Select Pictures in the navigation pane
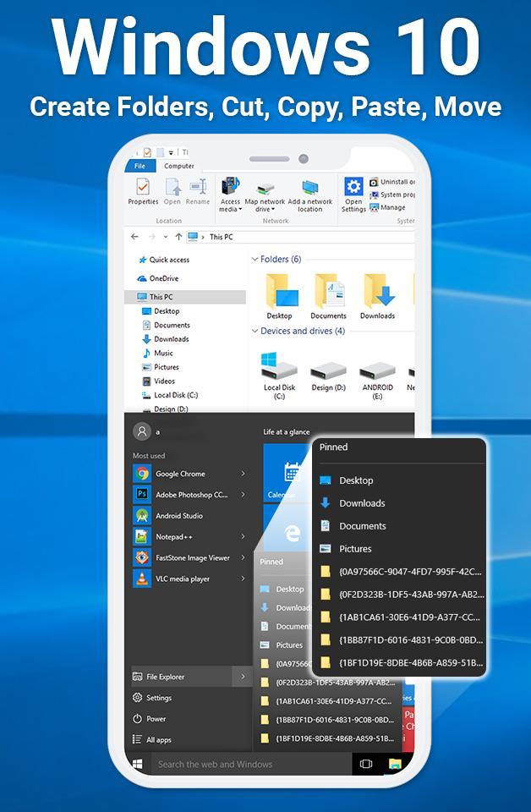 [161, 367]
